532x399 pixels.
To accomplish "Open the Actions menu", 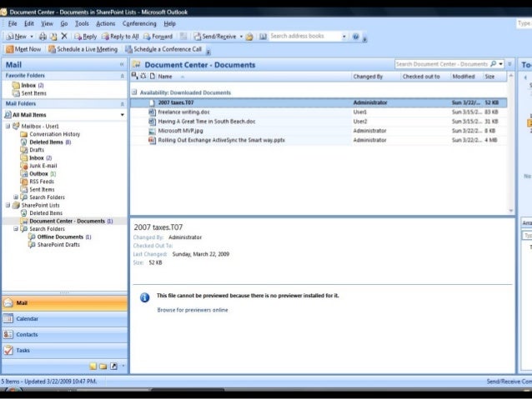I will point(106,23).
